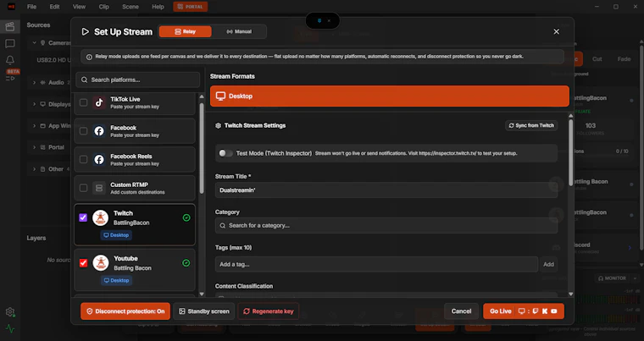Screen dimensions: 644x341
Task: Click the gear icon beside Twitch Stream Settings
Action: pos(218,125)
